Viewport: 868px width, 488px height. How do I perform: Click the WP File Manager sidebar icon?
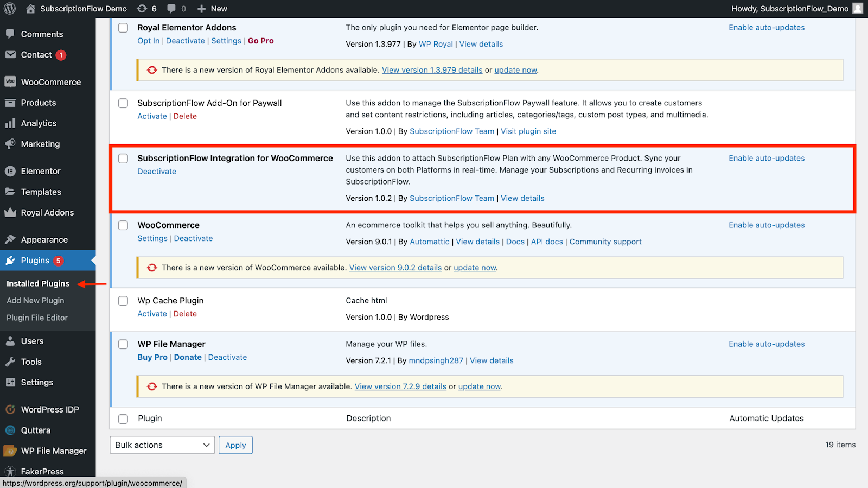point(10,451)
